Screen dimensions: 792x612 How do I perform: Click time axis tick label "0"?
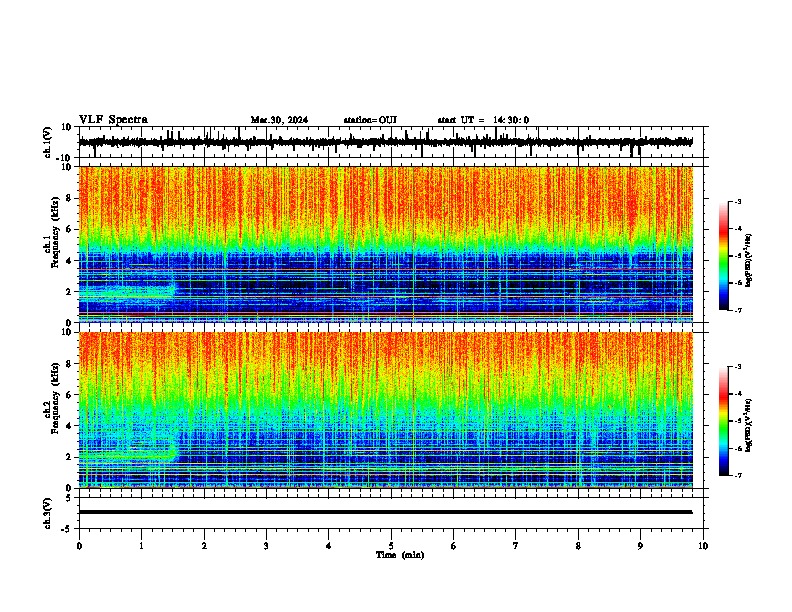(79, 546)
